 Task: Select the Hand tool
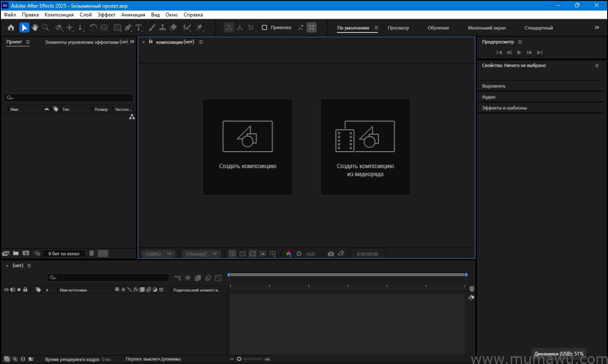click(35, 27)
